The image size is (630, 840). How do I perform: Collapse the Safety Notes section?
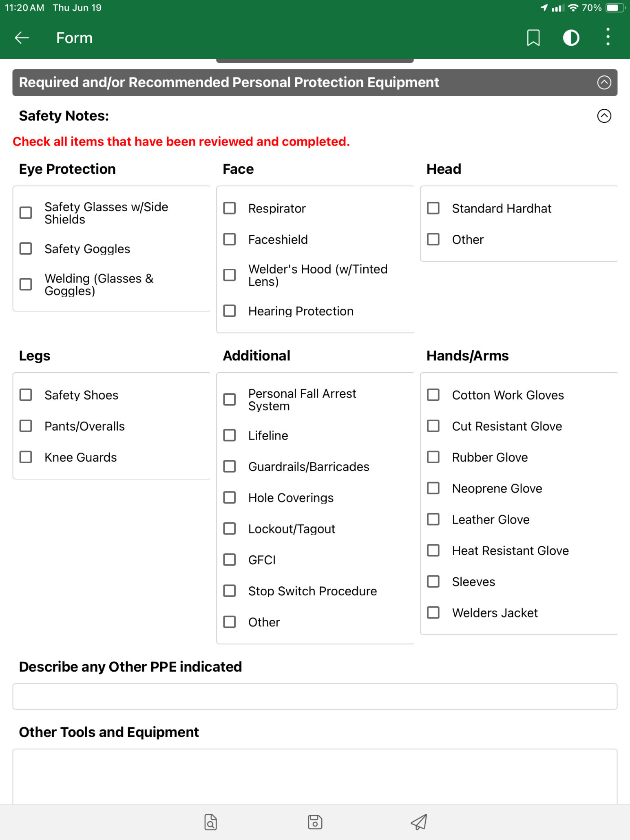click(604, 116)
